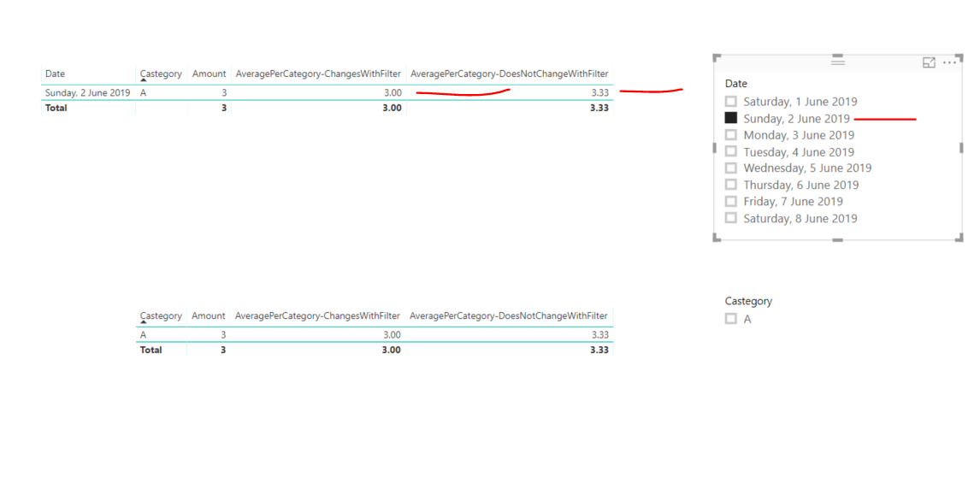
Task: Open more options ellipsis on Date slicer
Action: 949,62
